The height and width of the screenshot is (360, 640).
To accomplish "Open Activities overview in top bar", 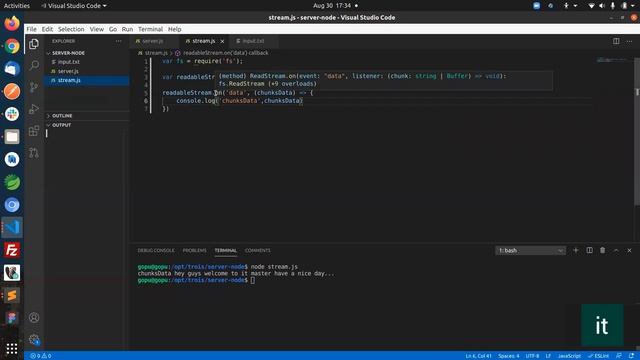I will (17, 6).
